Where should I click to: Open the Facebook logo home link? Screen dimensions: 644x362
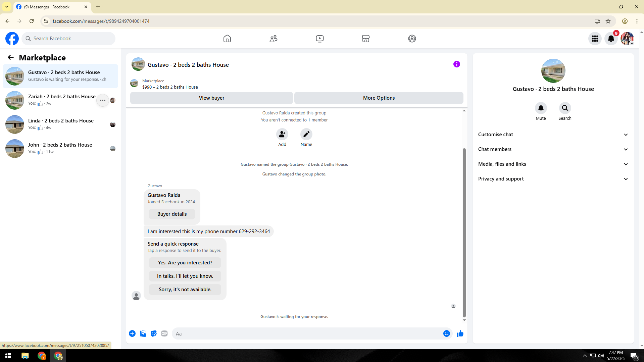(x=12, y=39)
